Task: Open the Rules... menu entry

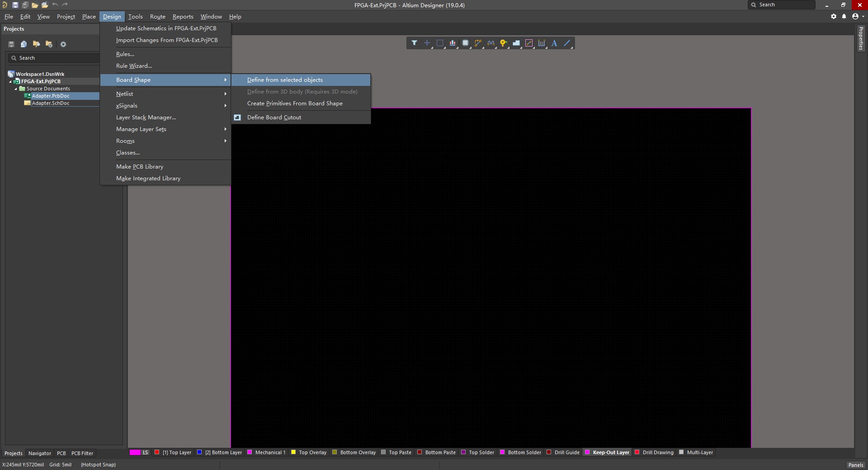Action: pyautogui.click(x=165, y=54)
